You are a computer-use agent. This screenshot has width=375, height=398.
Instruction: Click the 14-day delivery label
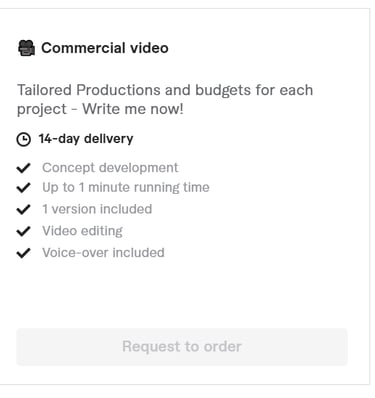pyautogui.click(x=86, y=139)
